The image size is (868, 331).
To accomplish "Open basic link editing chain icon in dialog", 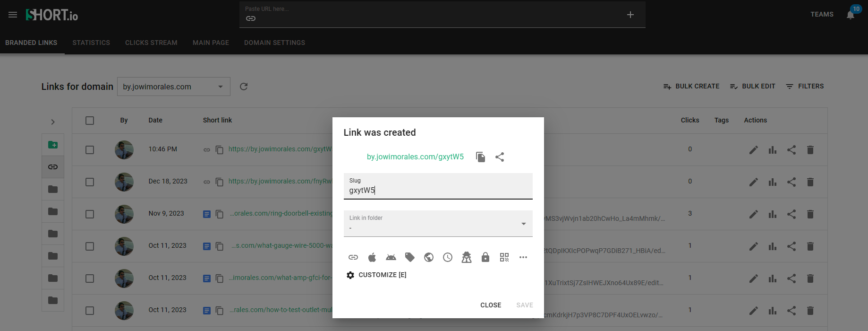I will tap(353, 257).
